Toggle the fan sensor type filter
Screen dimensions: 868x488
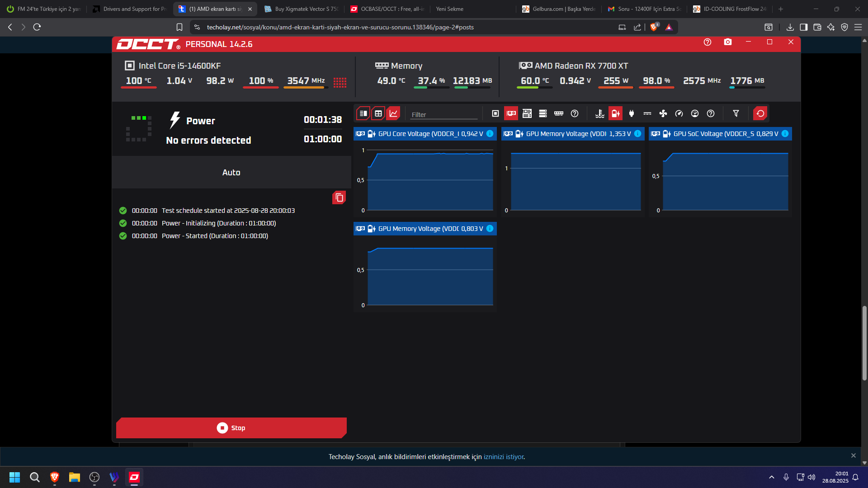click(x=663, y=113)
